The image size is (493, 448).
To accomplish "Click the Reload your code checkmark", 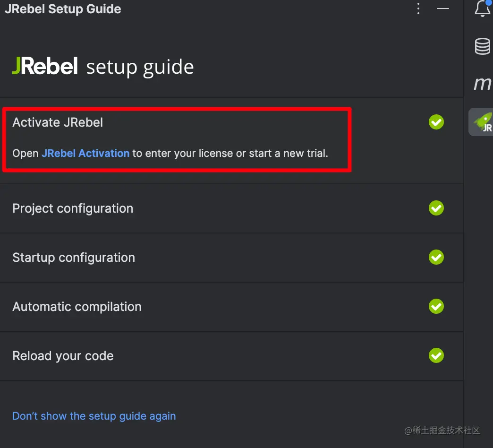I will pyautogui.click(x=436, y=355).
